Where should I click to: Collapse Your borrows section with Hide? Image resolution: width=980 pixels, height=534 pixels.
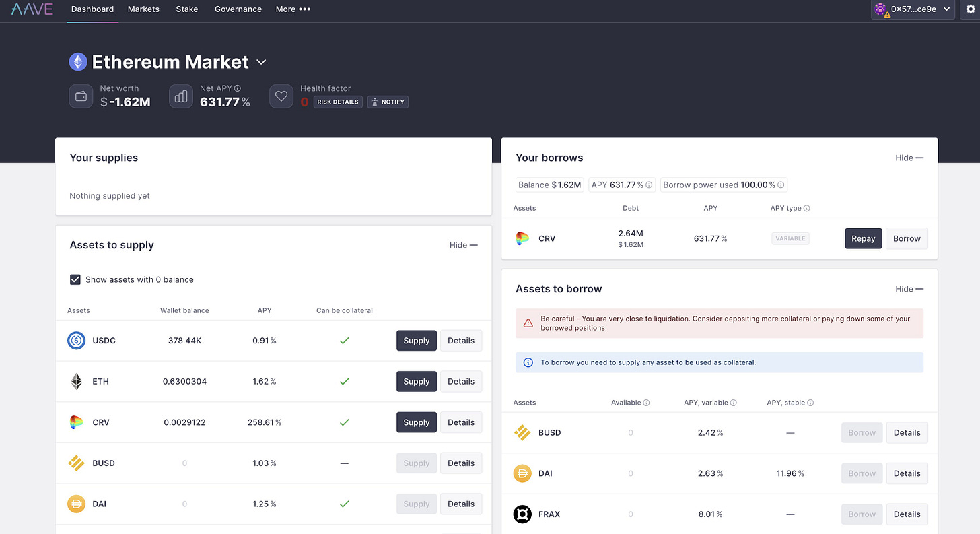[x=909, y=158]
